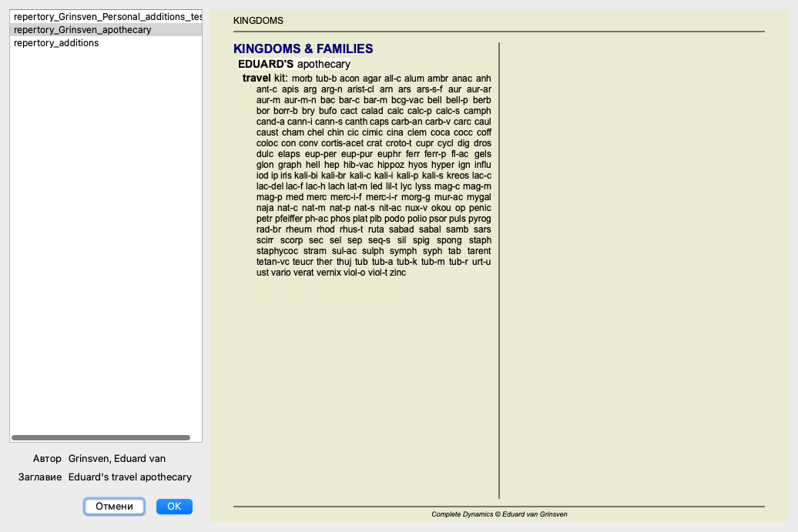The image size is (798, 532).
Task: Choose repertory_additions in the file list
Action: point(56,43)
